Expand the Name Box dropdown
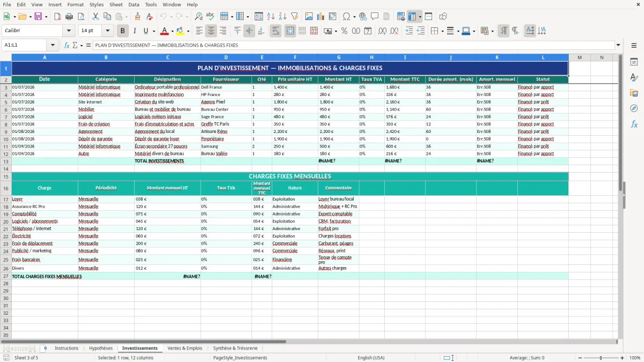Screen dimensions: 644x362 tap(53, 45)
